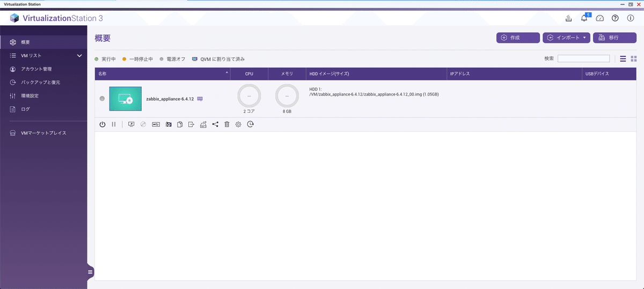Image resolution: width=644 pixels, height=289 pixels.
Task: Click the QVM に割り当て済み legend label
Action: point(223,59)
